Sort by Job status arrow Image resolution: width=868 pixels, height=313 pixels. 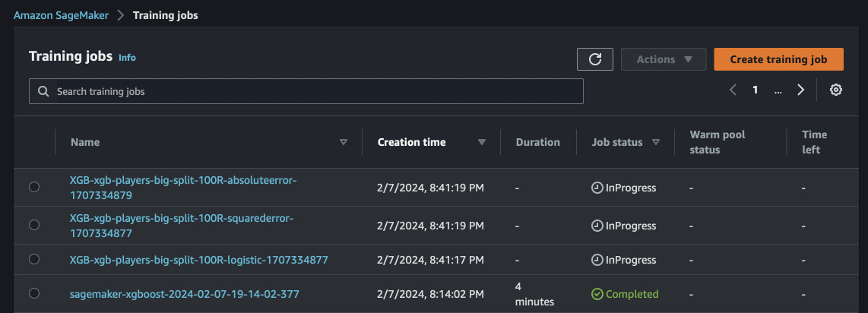pos(656,142)
